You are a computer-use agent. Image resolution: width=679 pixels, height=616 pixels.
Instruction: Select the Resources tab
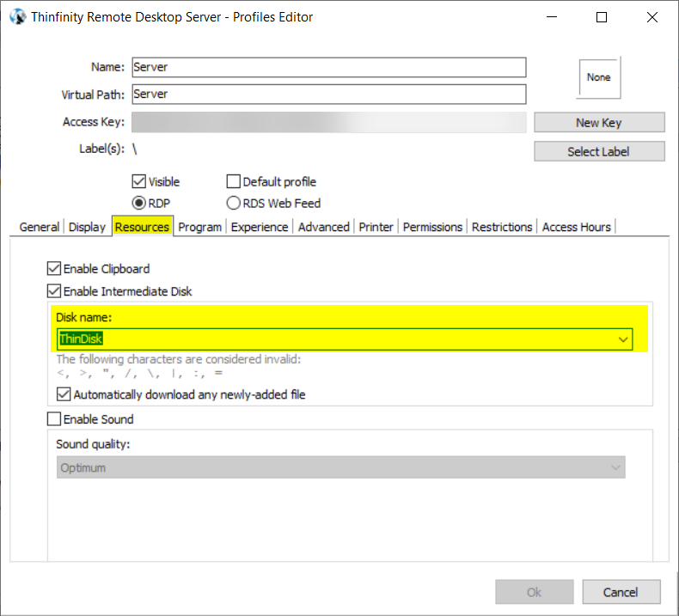[x=143, y=227]
